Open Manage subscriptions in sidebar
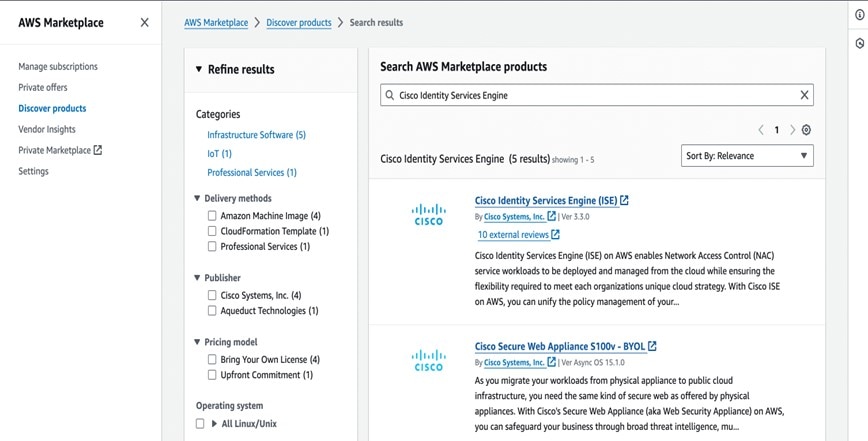Viewport: 868px width, 441px height. 58,66
